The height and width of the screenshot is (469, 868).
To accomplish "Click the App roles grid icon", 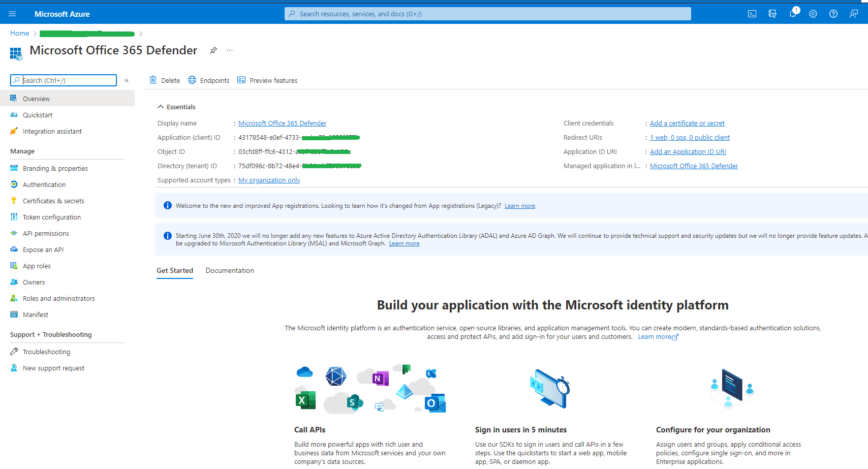I will (x=14, y=266).
